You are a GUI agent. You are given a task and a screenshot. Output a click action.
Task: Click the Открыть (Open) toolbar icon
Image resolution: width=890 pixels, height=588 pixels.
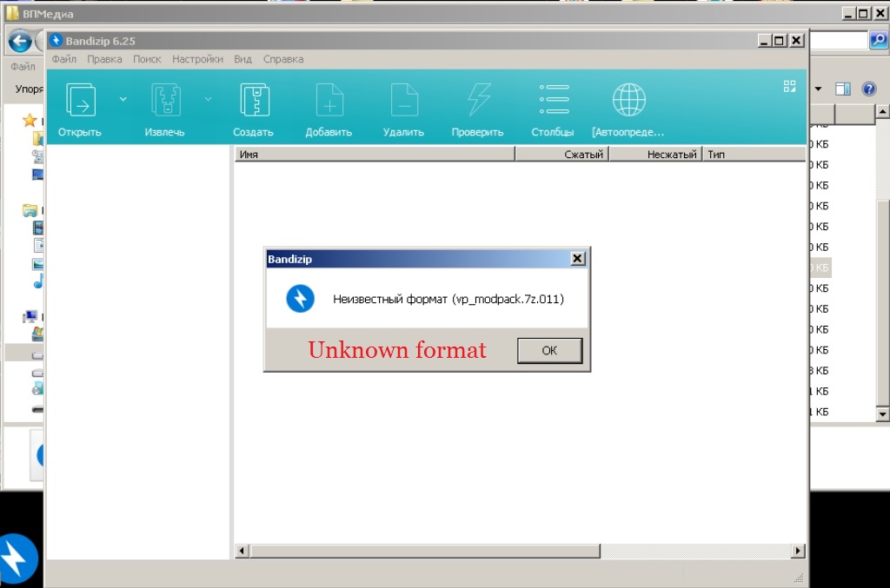(81, 99)
